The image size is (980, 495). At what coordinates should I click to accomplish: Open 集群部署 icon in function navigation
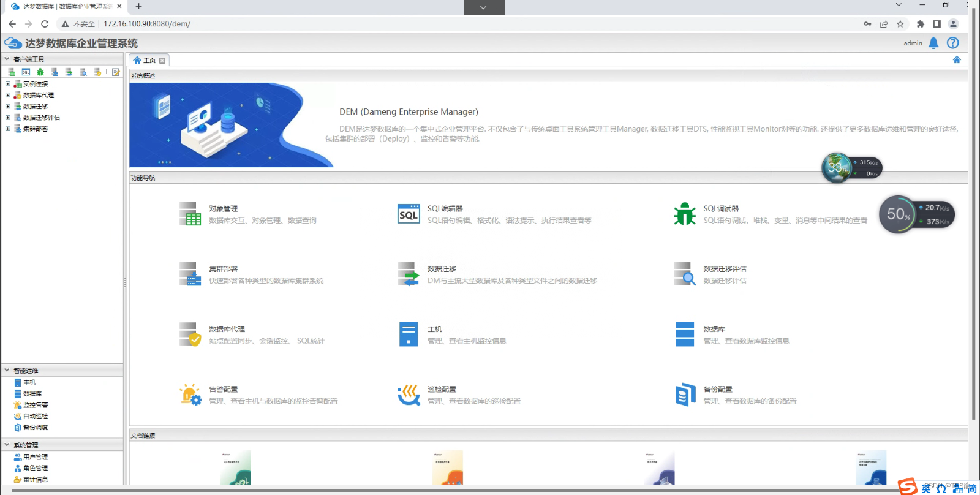pyautogui.click(x=190, y=274)
